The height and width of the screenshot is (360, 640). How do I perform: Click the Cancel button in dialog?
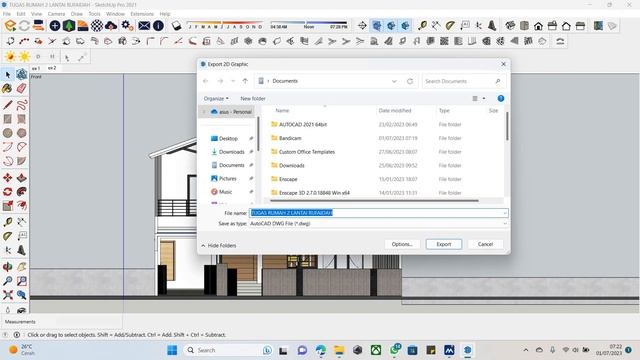(485, 244)
